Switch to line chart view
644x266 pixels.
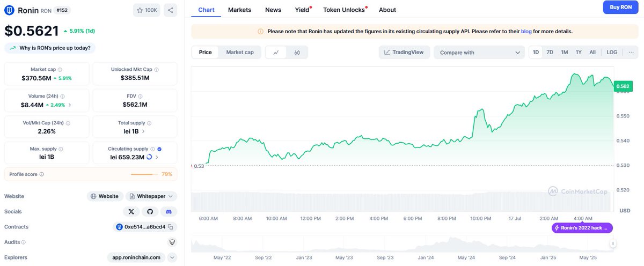pos(276,53)
